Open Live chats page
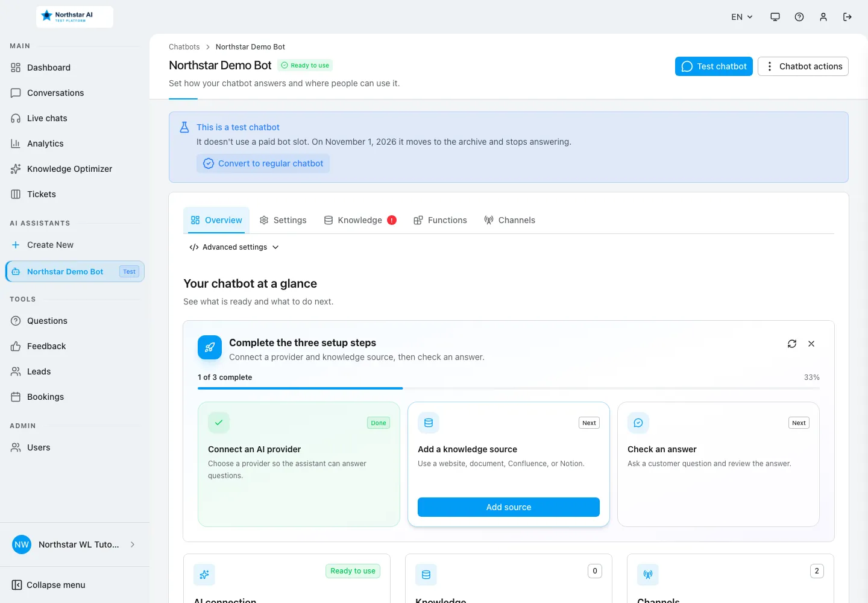Screen dimensions: 868x603 point(75,118)
